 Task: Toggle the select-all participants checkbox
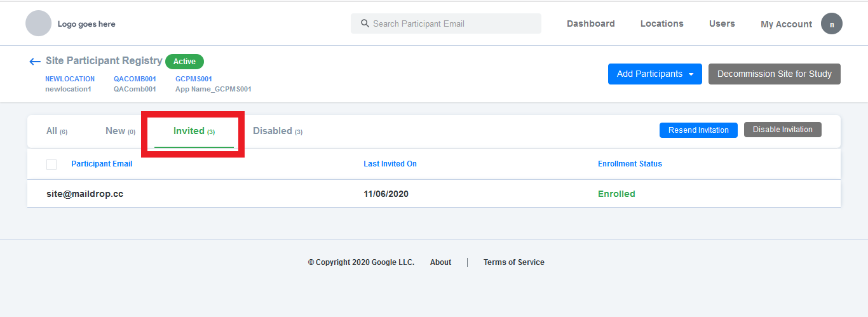(x=51, y=165)
